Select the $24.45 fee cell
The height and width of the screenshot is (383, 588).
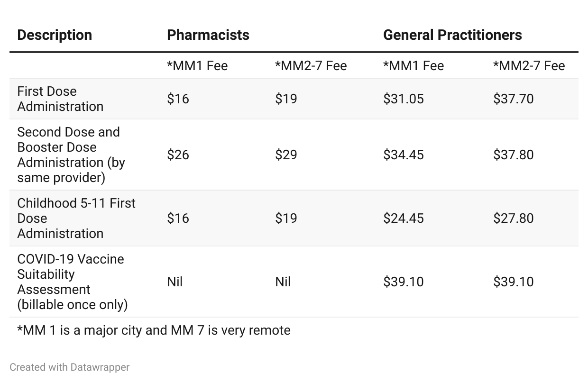click(404, 218)
